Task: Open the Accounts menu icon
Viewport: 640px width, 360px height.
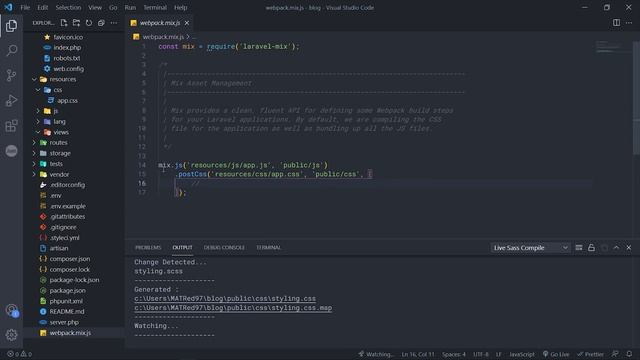Action: tap(11, 310)
